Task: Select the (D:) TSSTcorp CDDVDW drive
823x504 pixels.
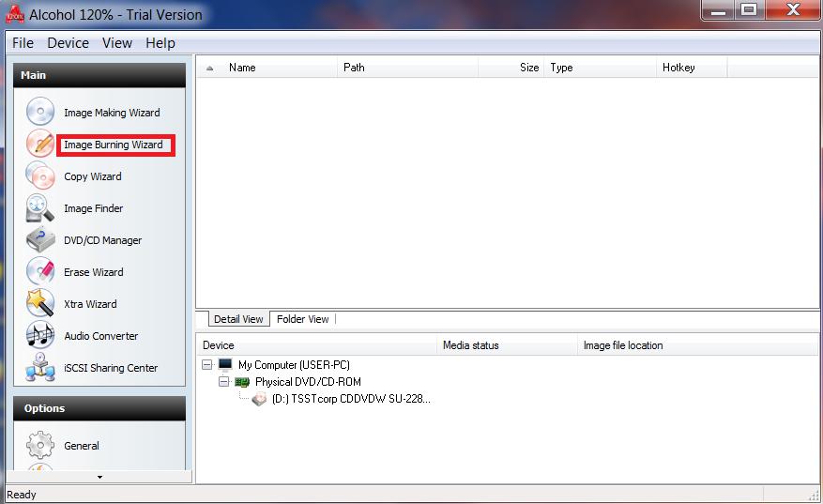Action: [351, 399]
